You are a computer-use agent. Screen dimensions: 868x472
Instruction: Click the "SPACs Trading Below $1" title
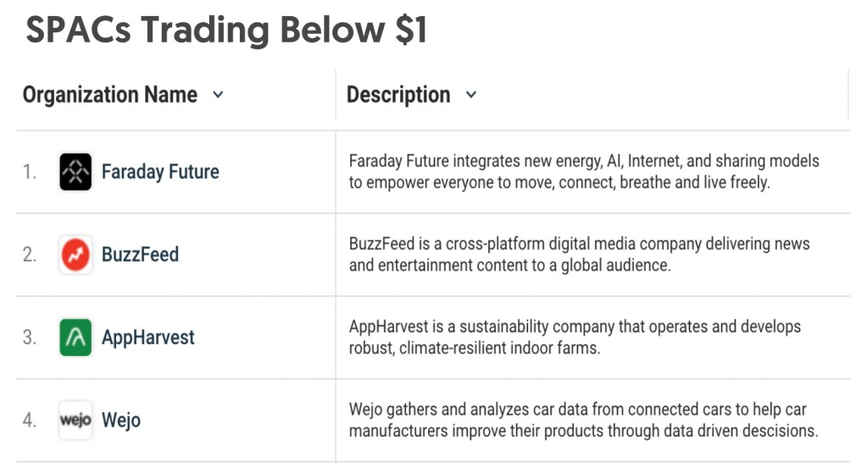226,31
